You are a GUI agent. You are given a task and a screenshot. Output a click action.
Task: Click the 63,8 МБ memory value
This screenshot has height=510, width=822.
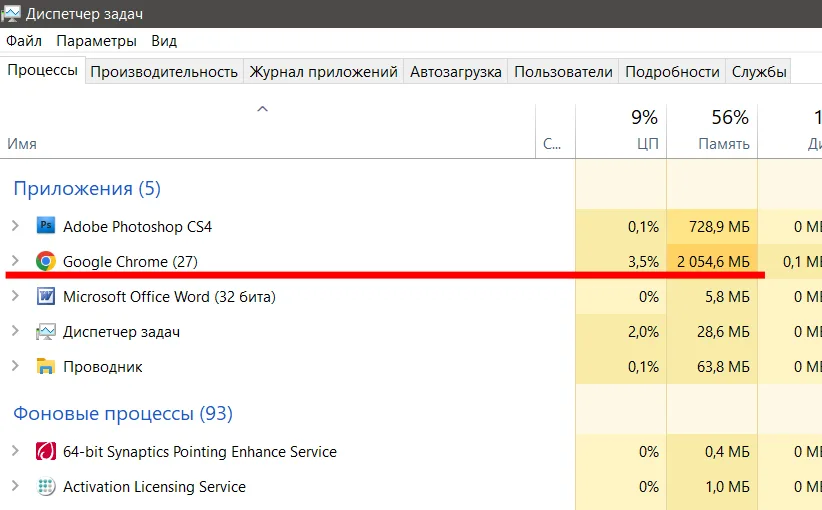click(723, 367)
